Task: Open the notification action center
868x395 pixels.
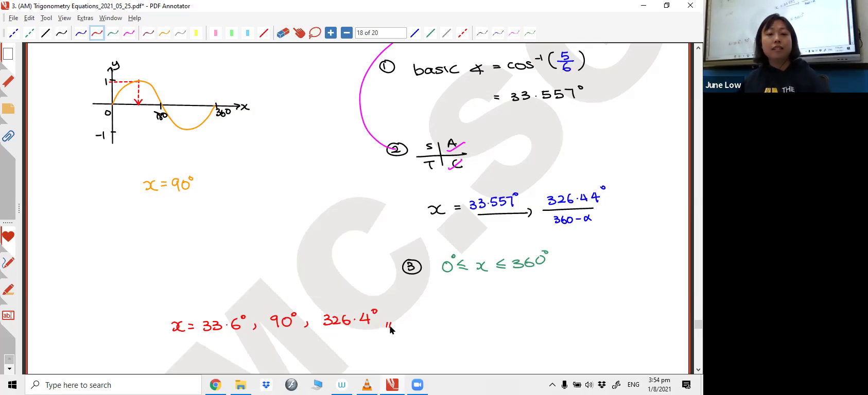Action: pos(686,385)
